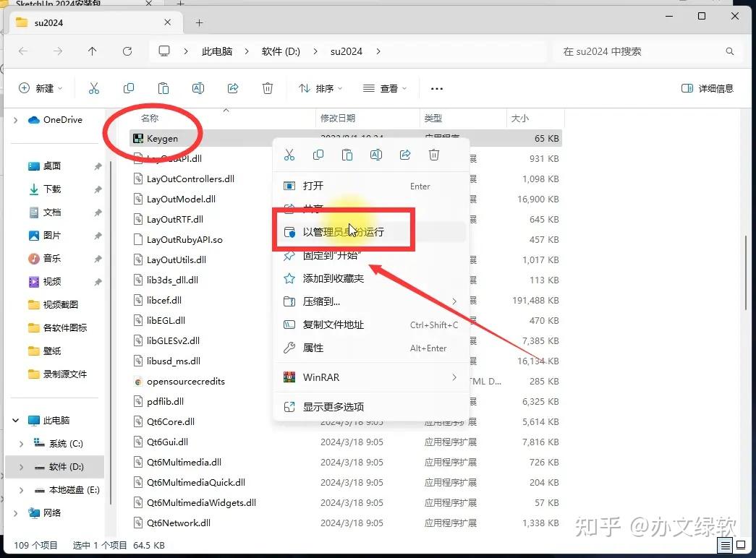Viewport: 756px width, 558px height.
Task: Choose Run as administrator
Action: click(371, 232)
